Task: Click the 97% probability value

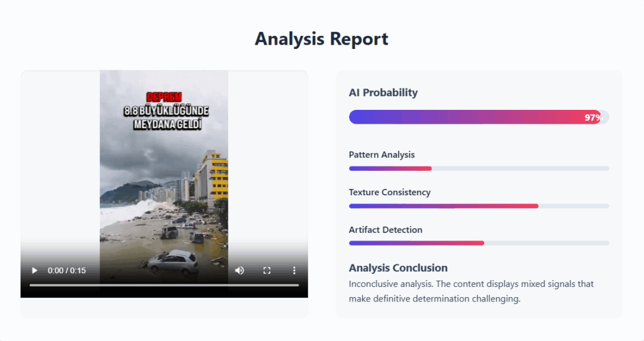Action: (x=593, y=117)
